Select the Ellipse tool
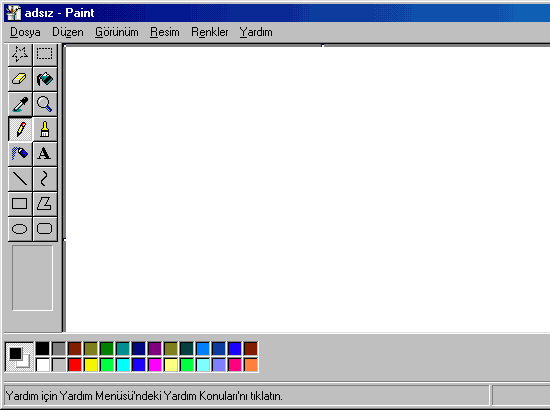This screenshot has width=550, height=410. pyautogui.click(x=20, y=229)
